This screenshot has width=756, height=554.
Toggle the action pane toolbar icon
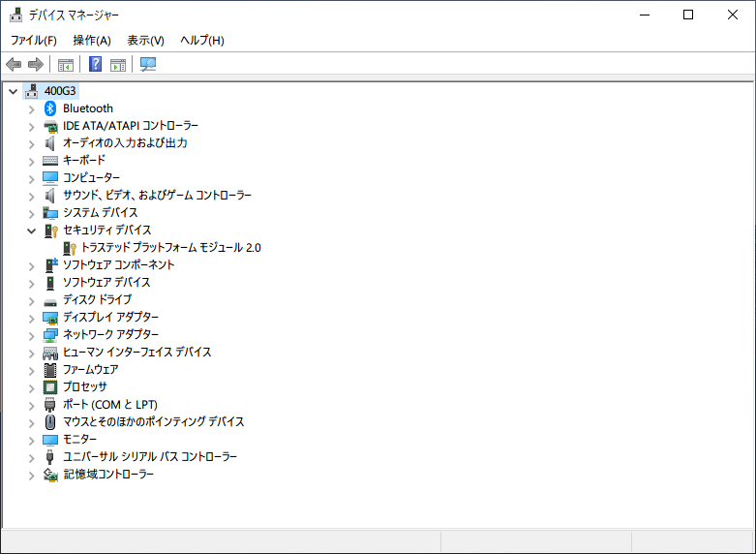(x=118, y=64)
